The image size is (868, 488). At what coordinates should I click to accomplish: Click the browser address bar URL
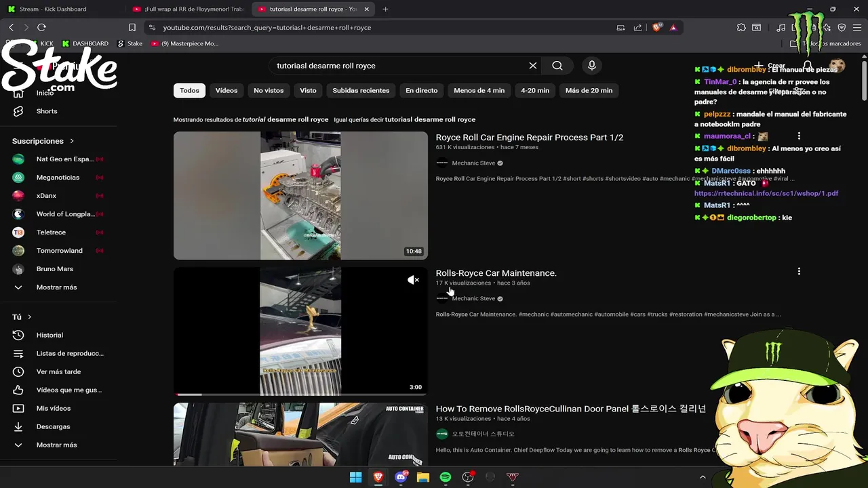(x=267, y=28)
